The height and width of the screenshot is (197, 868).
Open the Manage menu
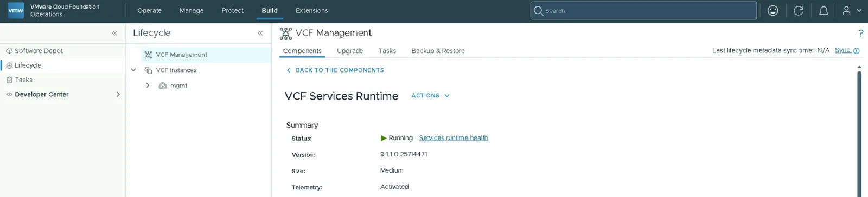(x=192, y=11)
